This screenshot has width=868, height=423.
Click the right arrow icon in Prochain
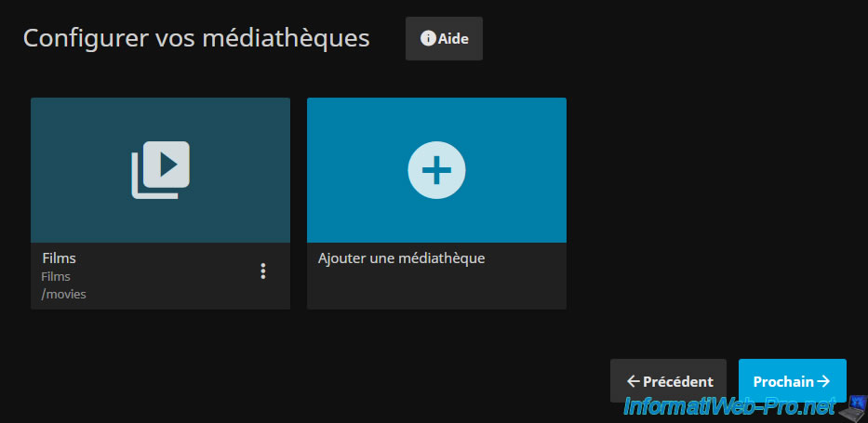pyautogui.click(x=822, y=381)
